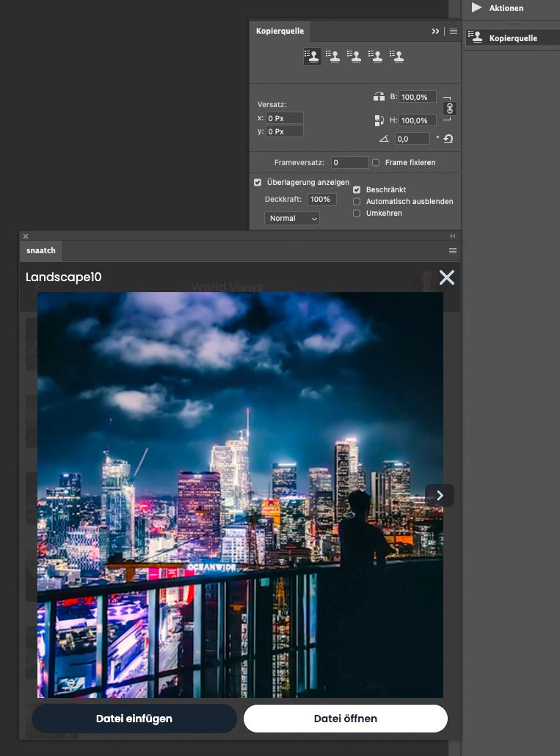Open the snaatch panel flyout menu

(x=453, y=250)
